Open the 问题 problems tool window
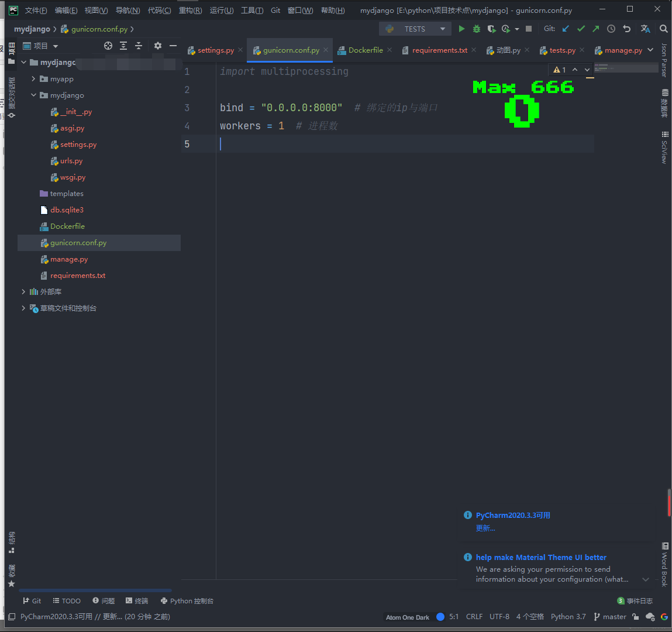 click(x=104, y=601)
